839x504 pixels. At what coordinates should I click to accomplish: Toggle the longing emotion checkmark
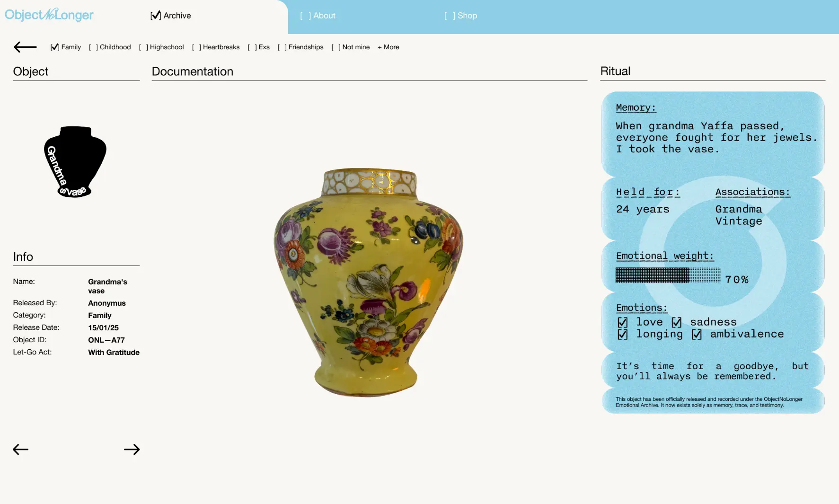tap(623, 335)
